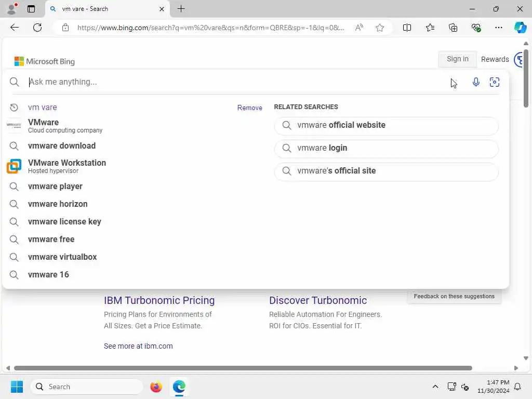
Task: Follow 'See more at ibm.com' link
Action: (138, 346)
